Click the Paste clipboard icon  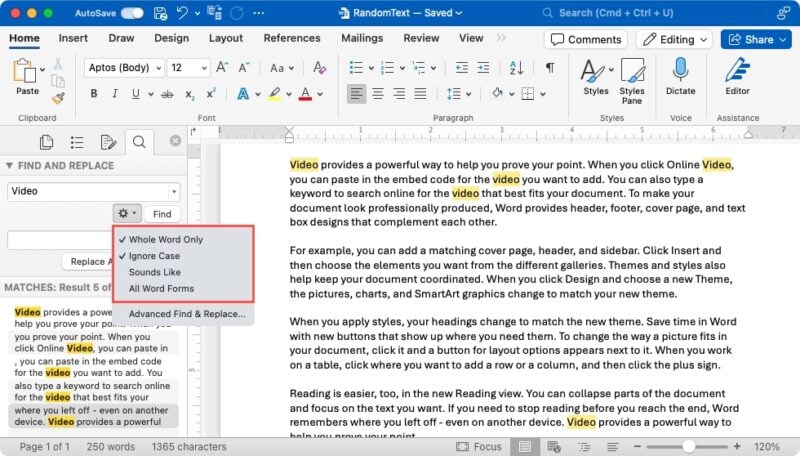click(x=24, y=70)
